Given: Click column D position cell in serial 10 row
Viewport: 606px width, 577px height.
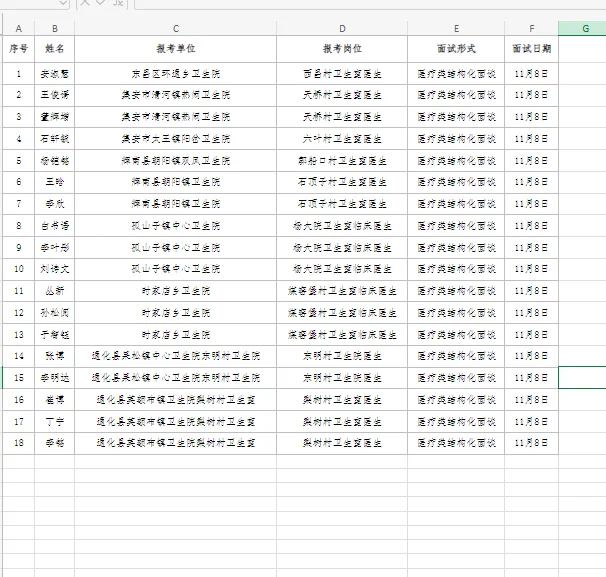Looking at the screenshot, I should [342, 269].
